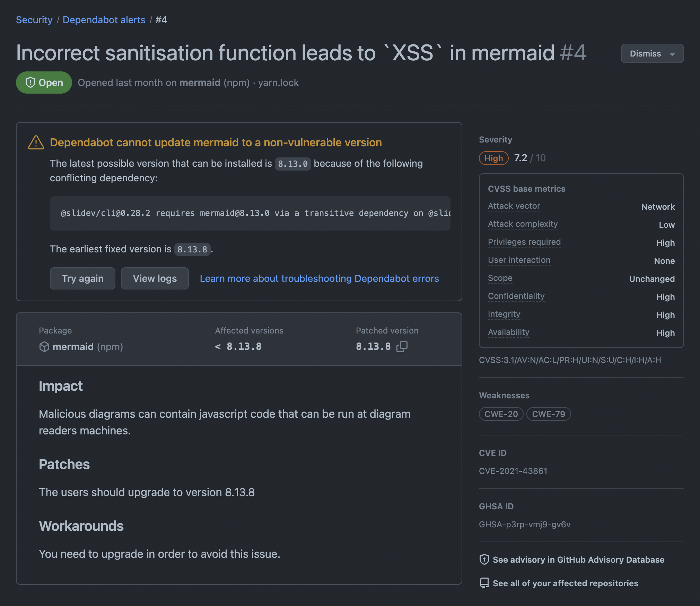Open See advisory in GitHub Advisory Database
This screenshot has height=606, width=700.
(578, 560)
